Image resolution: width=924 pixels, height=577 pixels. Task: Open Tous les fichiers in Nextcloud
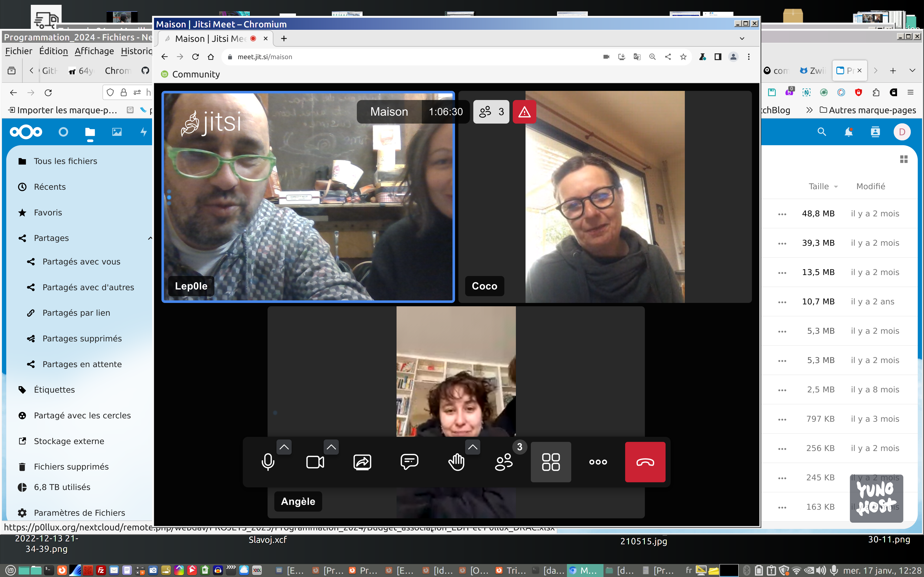coord(65,161)
